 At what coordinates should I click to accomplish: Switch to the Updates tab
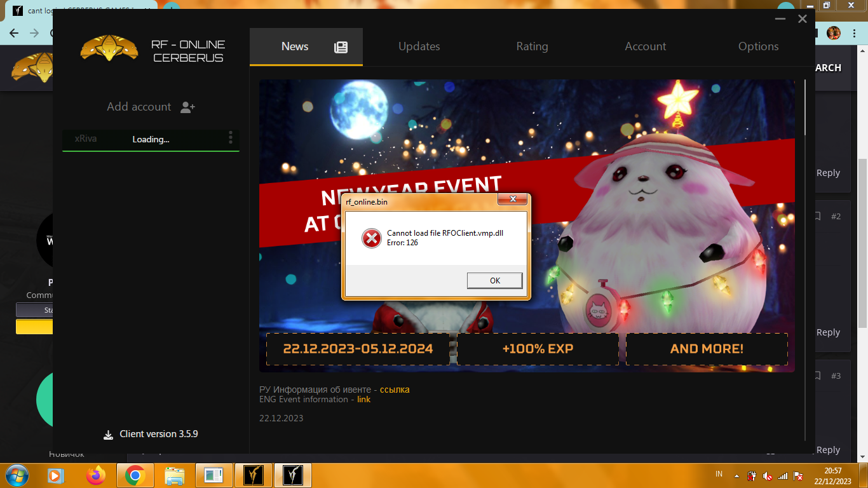[419, 46]
